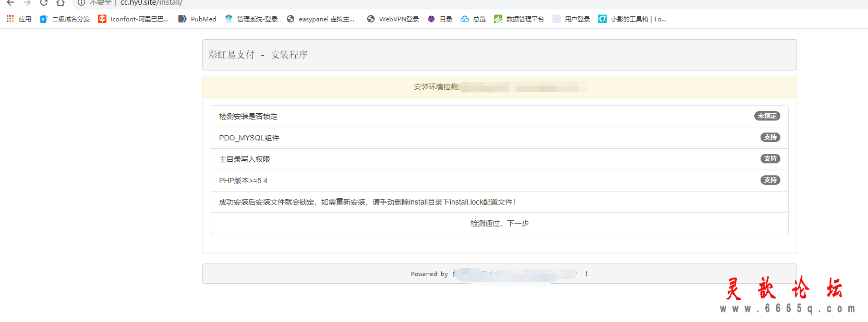The image size is (868, 322).
Task: Open the 用户登录 bookmark
Action: point(571,19)
